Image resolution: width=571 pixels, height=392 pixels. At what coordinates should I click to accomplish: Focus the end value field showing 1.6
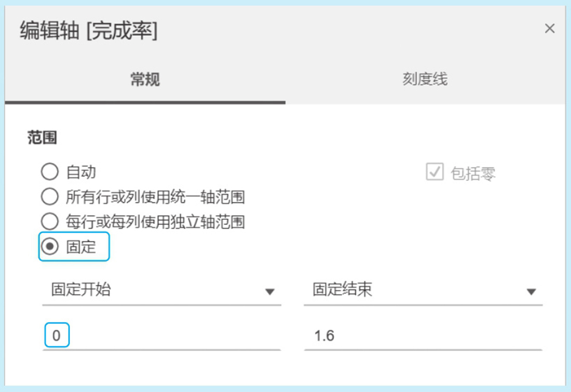click(x=423, y=336)
